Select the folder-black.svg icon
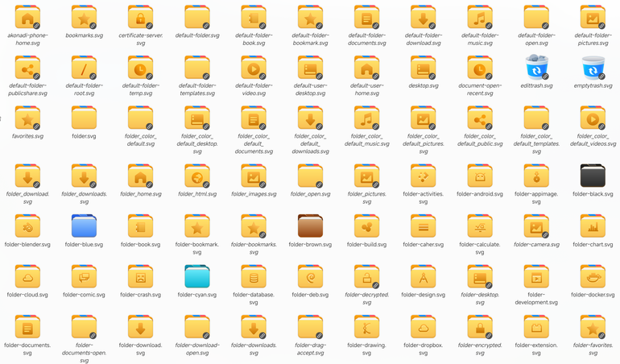The width and height of the screenshot is (620, 364). click(x=593, y=176)
